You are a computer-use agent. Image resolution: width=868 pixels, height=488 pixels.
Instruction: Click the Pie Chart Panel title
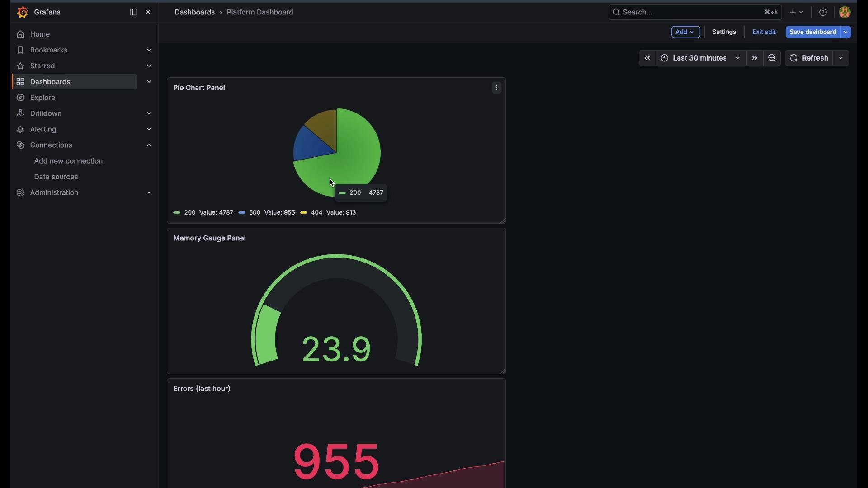(199, 88)
